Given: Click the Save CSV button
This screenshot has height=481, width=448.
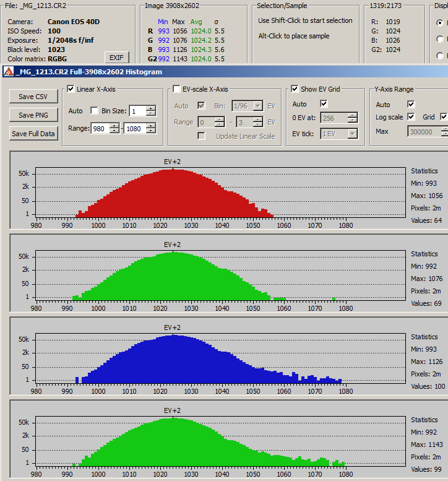Looking at the screenshot, I should pyautogui.click(x=33, y=97).
